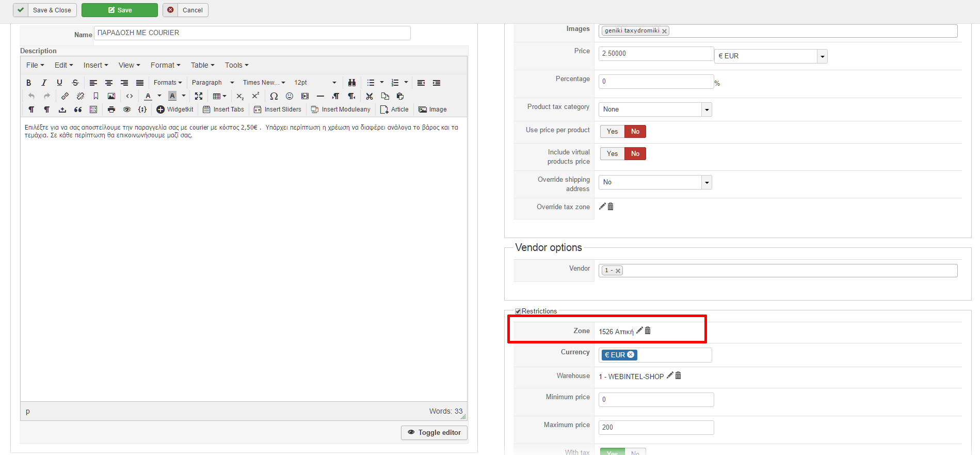Insert an image via the toolbar picture icon
Viewport: 980px width, 455px height.
pos(111,96)
